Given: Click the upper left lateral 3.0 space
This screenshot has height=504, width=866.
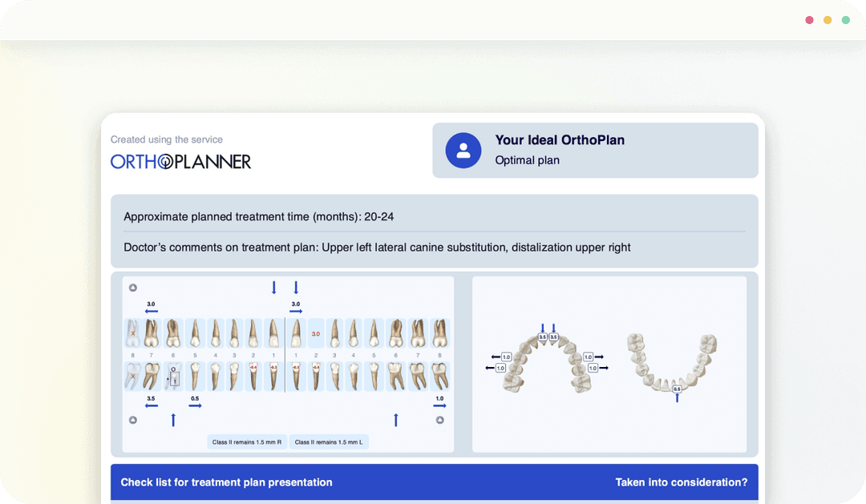Looking at the screenshot, I should click(315, 333).
